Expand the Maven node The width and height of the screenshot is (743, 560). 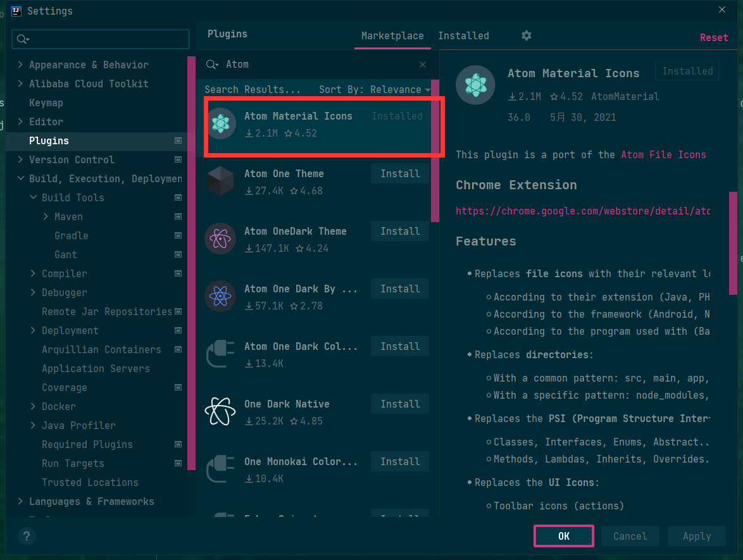click(46, 216)
